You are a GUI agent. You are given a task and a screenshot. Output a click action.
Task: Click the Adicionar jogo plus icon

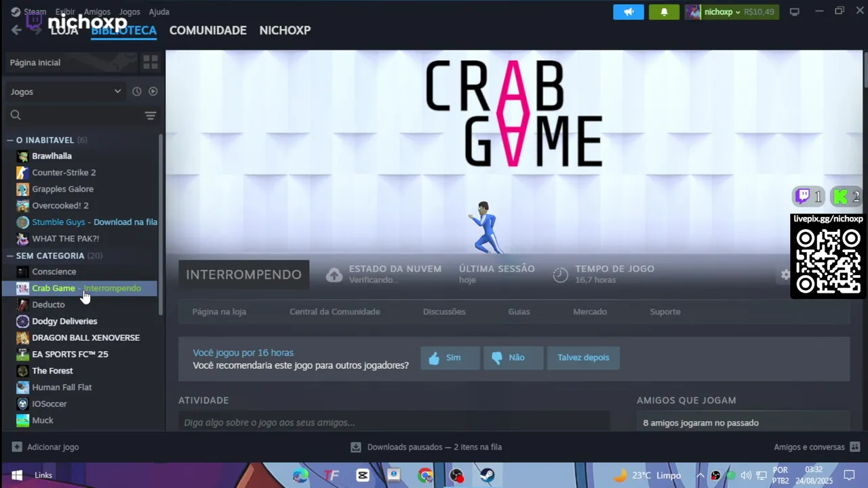tap(17, 447)
